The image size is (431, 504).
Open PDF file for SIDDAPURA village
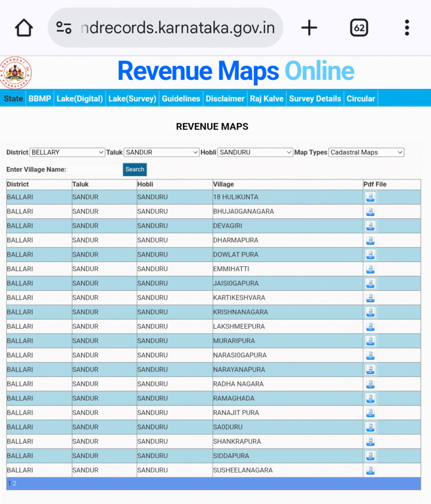[370, 456]
